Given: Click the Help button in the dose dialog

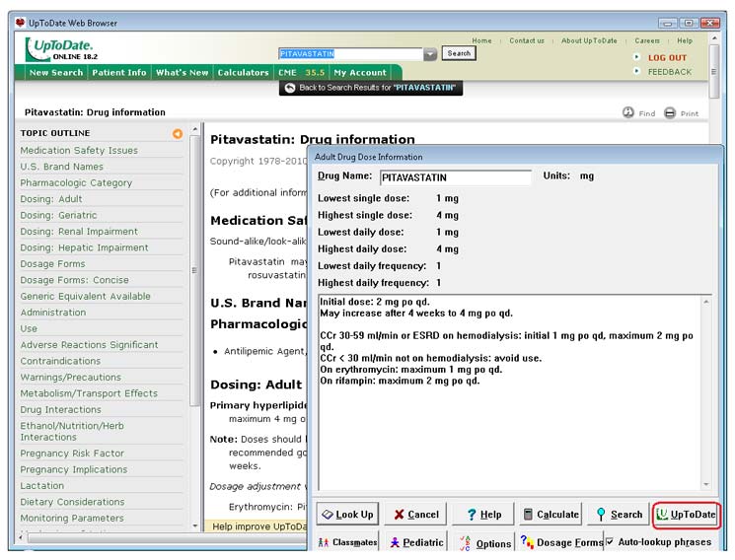Looking at the screenshot, I should [483, 514].
